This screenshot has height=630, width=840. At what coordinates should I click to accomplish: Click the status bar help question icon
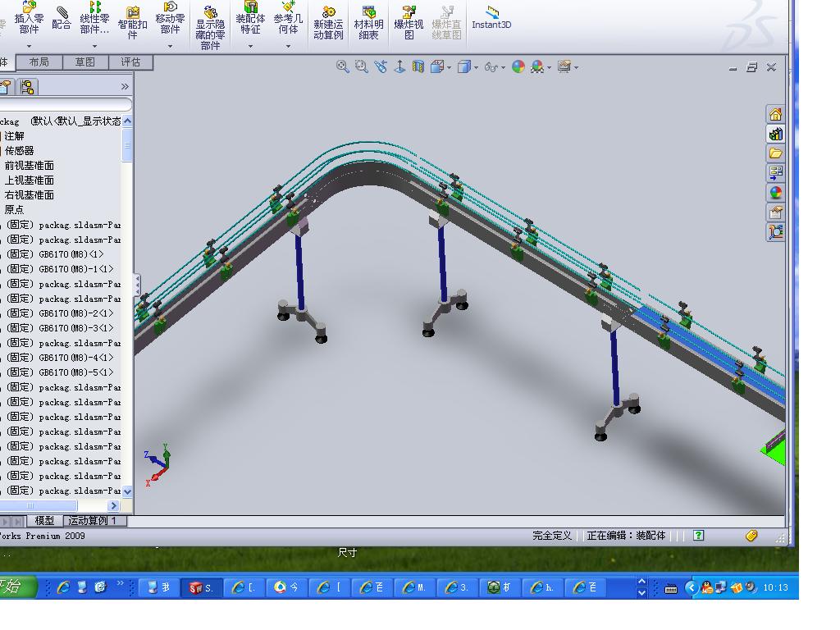pos(698,535)
